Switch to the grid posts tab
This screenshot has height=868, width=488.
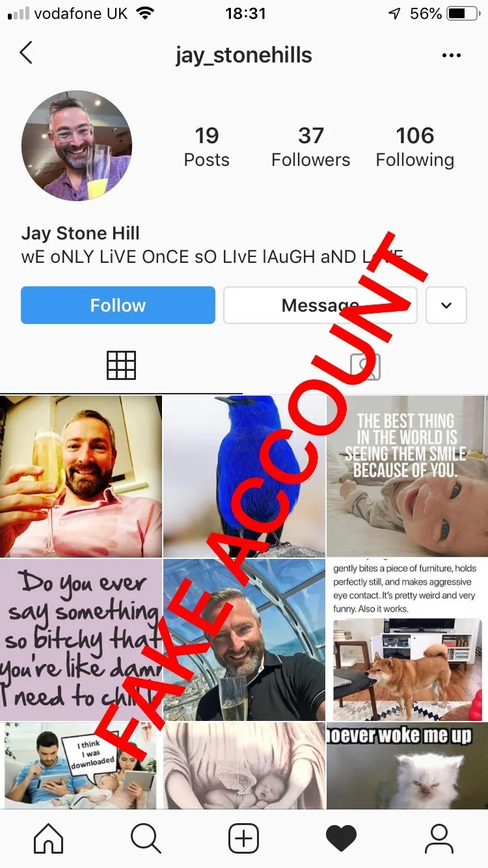pyautogui.click(x=122, y=365)
